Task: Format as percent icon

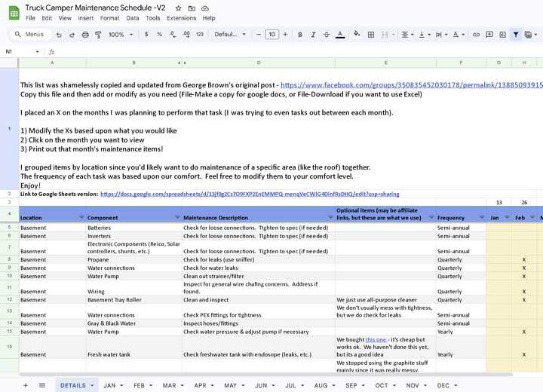Action: pos(160,34)
